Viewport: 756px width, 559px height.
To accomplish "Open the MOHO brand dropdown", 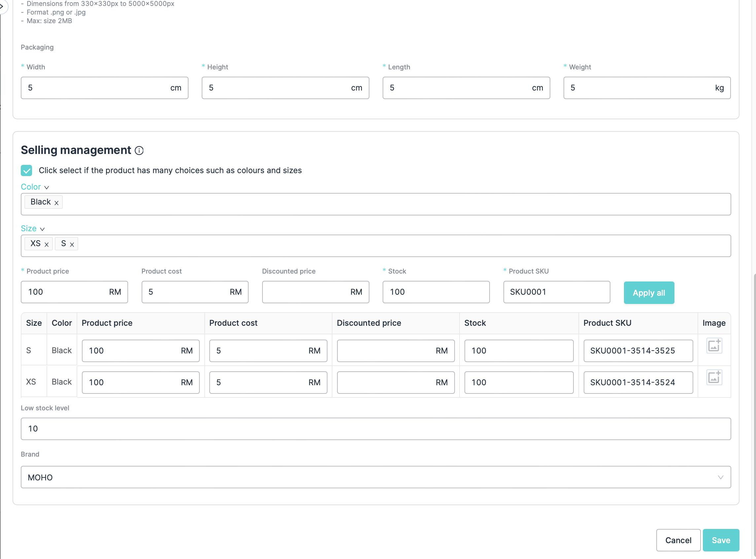I will (376, 477).
